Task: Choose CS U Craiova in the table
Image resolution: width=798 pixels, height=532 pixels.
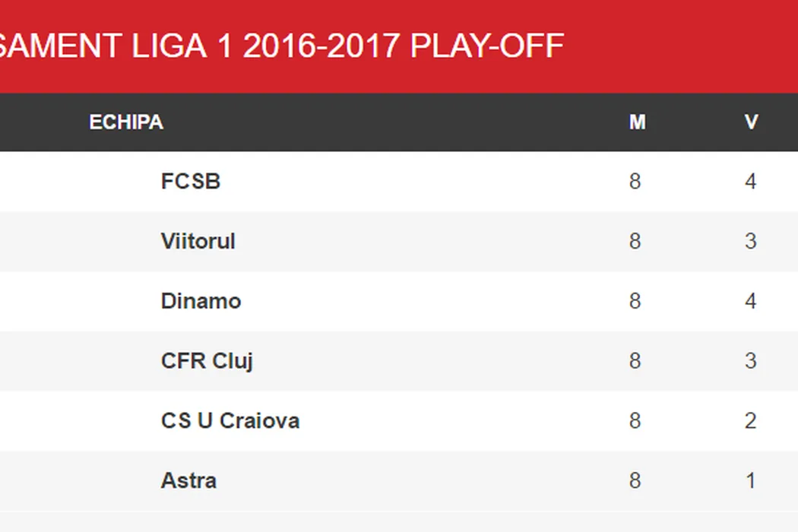Action: [x=230, y=421]
